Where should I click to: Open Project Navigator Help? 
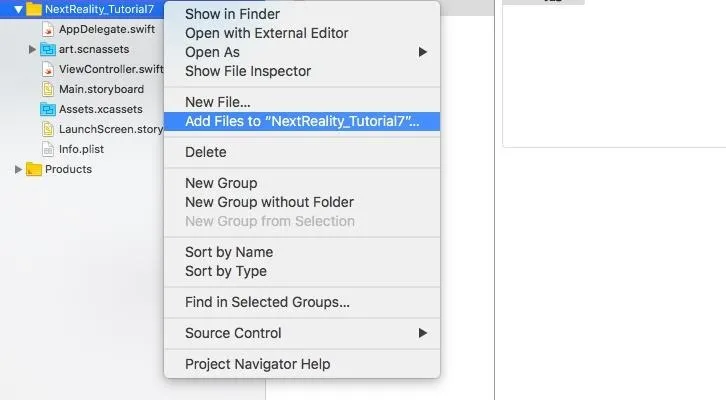[257, 364]
